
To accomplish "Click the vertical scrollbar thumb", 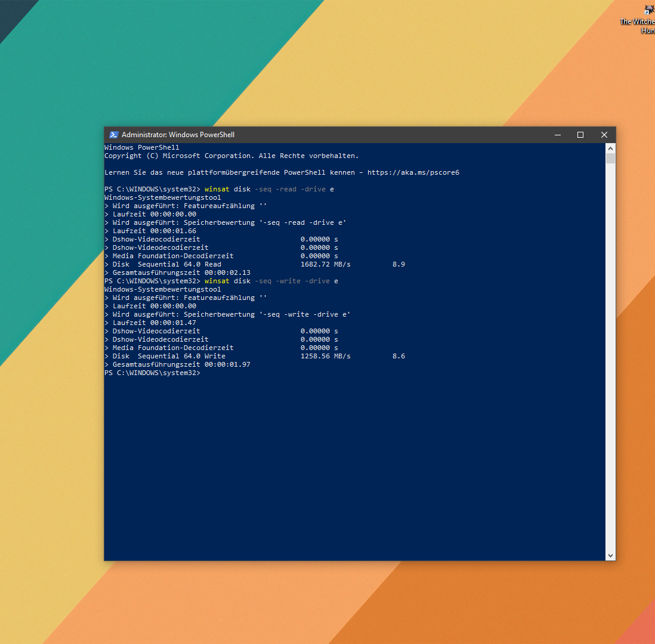I will [x=610, y=158].
